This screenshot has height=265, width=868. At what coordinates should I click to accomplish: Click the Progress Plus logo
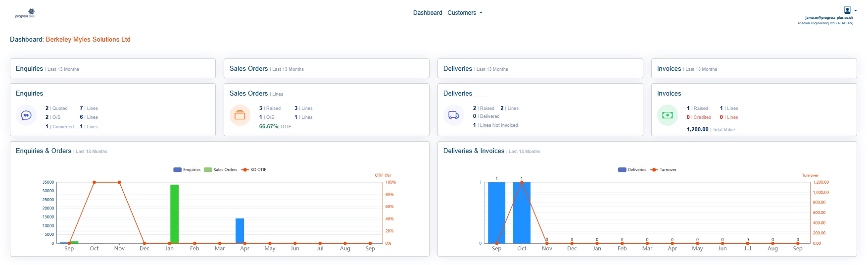[x=25, y=13]
